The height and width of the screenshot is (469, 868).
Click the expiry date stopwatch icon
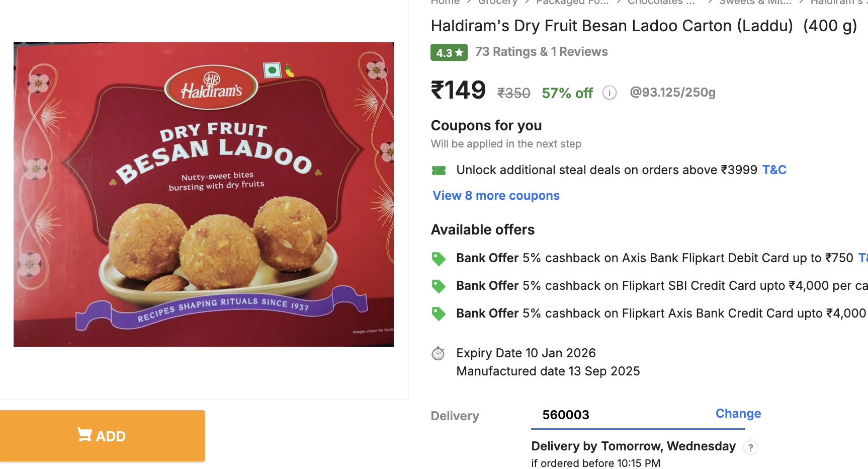[x=438, y=353]
